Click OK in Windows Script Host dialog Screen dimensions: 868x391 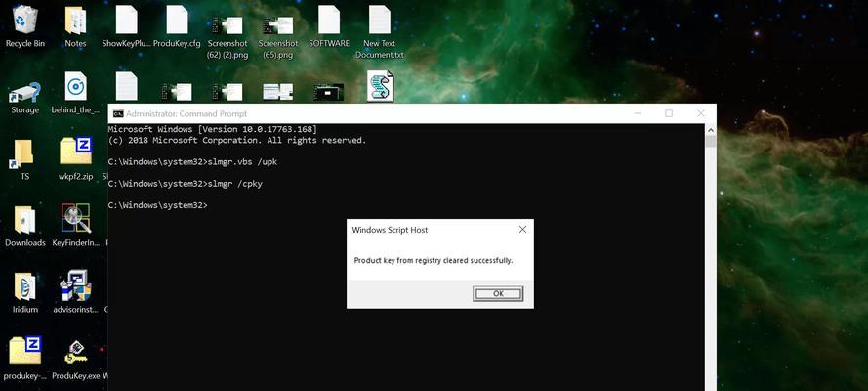tap(498, 293)
